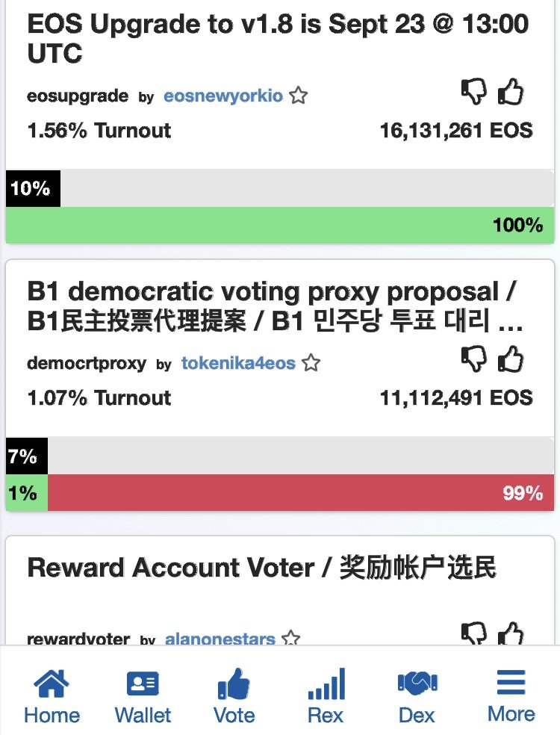Expand the More menu

(x=511, y=698)
